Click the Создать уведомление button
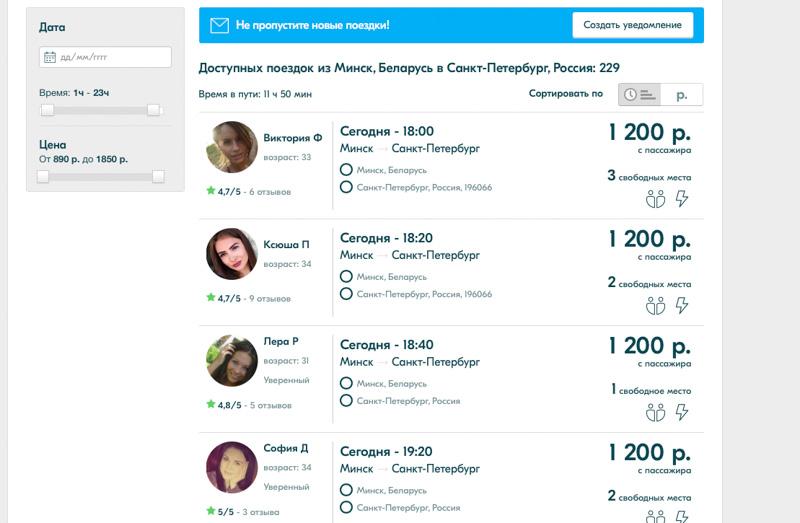Image resolution: width=800 pixels, height=523 pixels. pyautogui.click(x=633, y=25)
